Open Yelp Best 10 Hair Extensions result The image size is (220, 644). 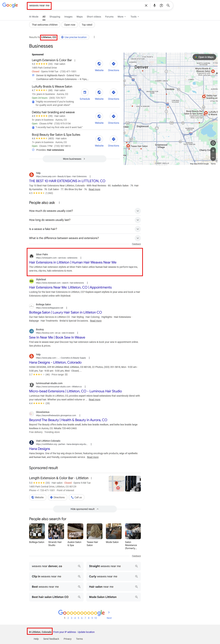(67, 181)
